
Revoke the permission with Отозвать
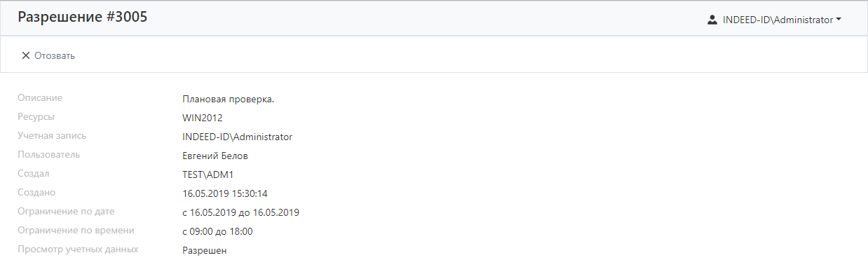point(48,55)
